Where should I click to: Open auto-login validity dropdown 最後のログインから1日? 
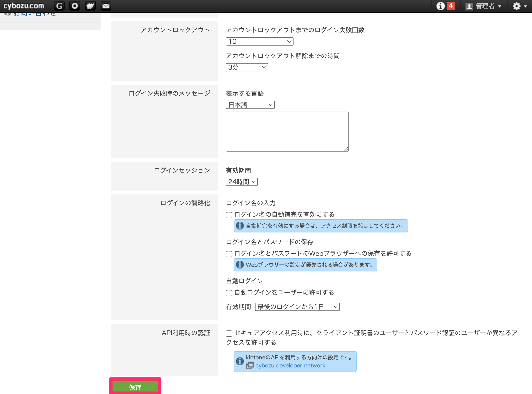coord(297,307)
